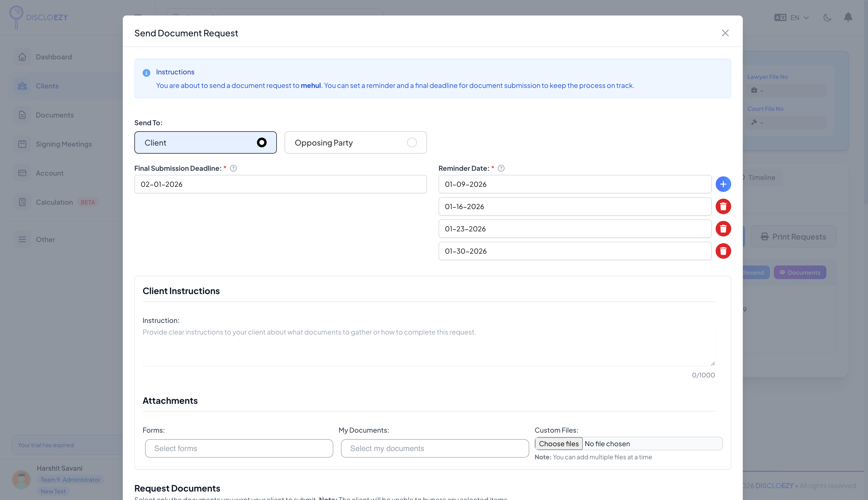Click the info icon in Instructions banner
868x500 pixels.
pos(147,73)
